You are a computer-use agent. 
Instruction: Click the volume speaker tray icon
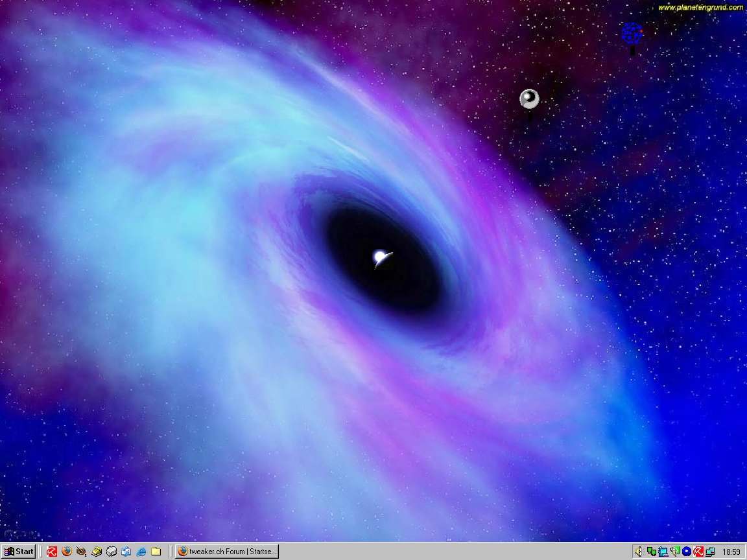tap(639, 552)
